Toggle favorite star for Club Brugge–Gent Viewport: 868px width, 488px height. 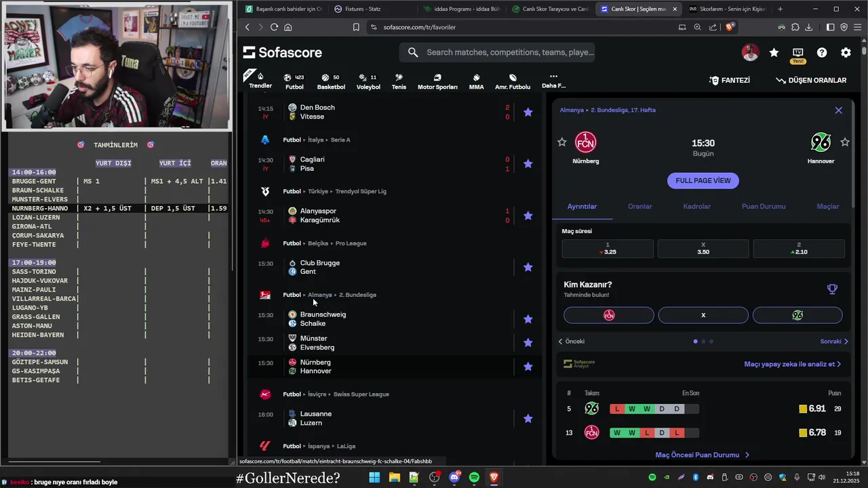pyautogui.click(x=528, y=267)
